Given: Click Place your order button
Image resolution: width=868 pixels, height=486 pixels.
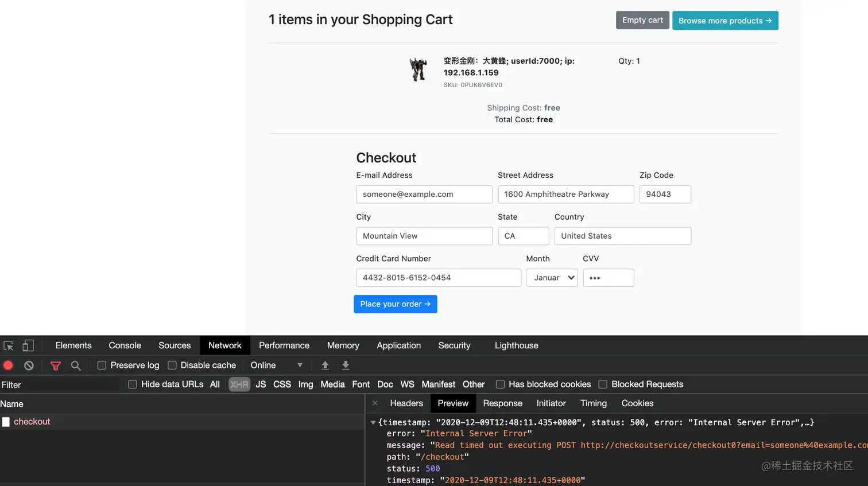Looking at the screenshot, I should pyautogui.click(x=396, y=304).
